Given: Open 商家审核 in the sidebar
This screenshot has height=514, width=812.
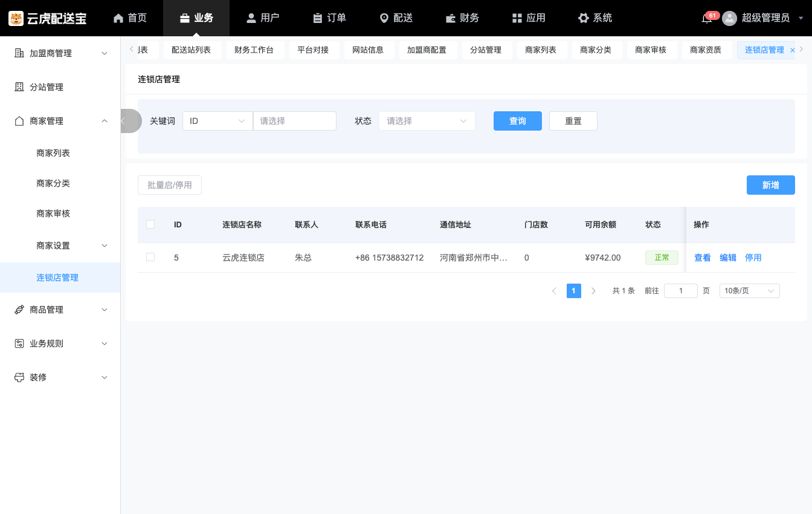Looking at the screenshot, I should pos(53,213).
